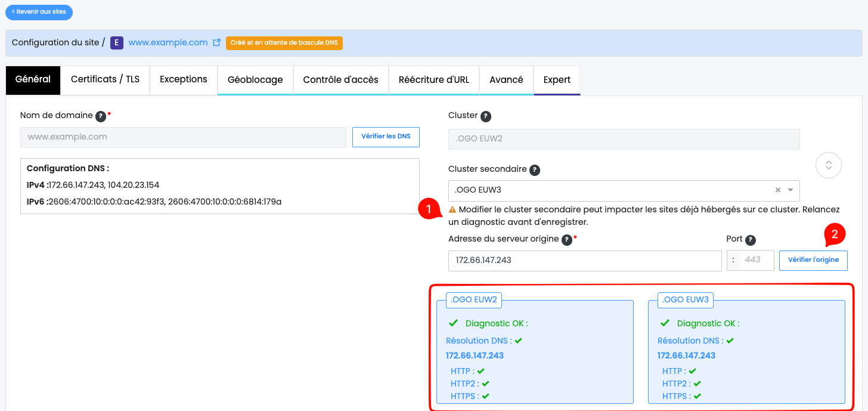Click the Cluster .OGO EUW2 field
This screenshot has width=868, height=411.
(x=624, y=139)
